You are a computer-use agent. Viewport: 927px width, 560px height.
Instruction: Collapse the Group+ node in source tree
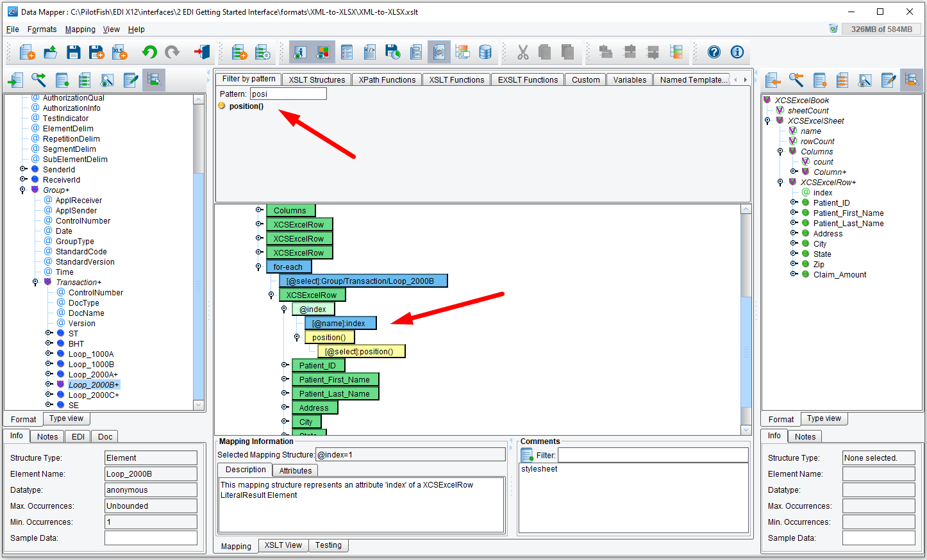22,190
